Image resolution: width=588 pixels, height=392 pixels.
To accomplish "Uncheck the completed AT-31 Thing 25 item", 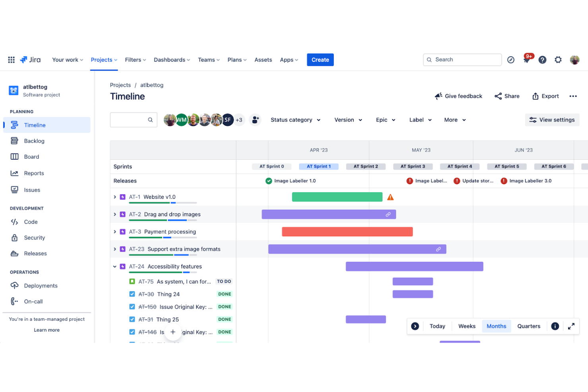I will (132, 319).
